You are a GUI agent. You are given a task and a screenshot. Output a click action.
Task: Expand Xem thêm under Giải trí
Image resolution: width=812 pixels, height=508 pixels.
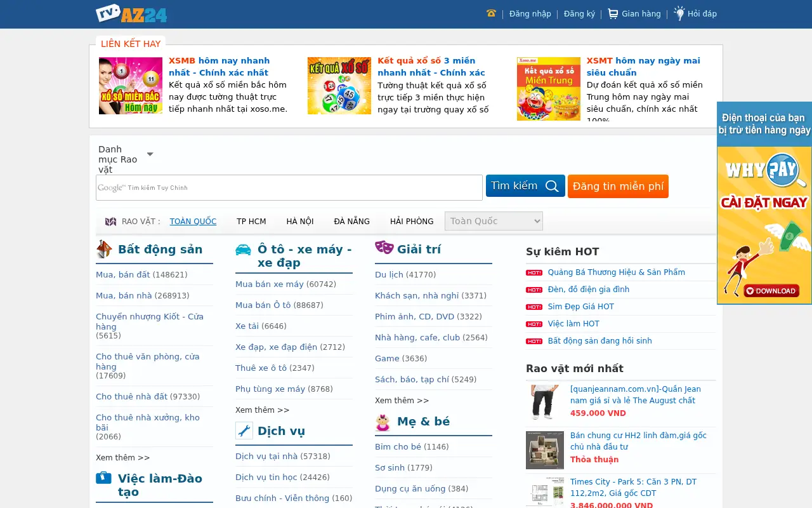(x=402, y=401)
